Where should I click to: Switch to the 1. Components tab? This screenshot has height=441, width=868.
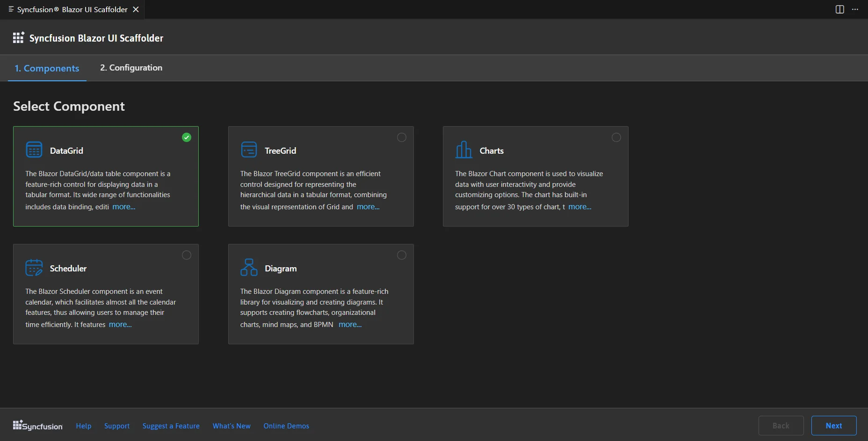(x=47, y=68)
